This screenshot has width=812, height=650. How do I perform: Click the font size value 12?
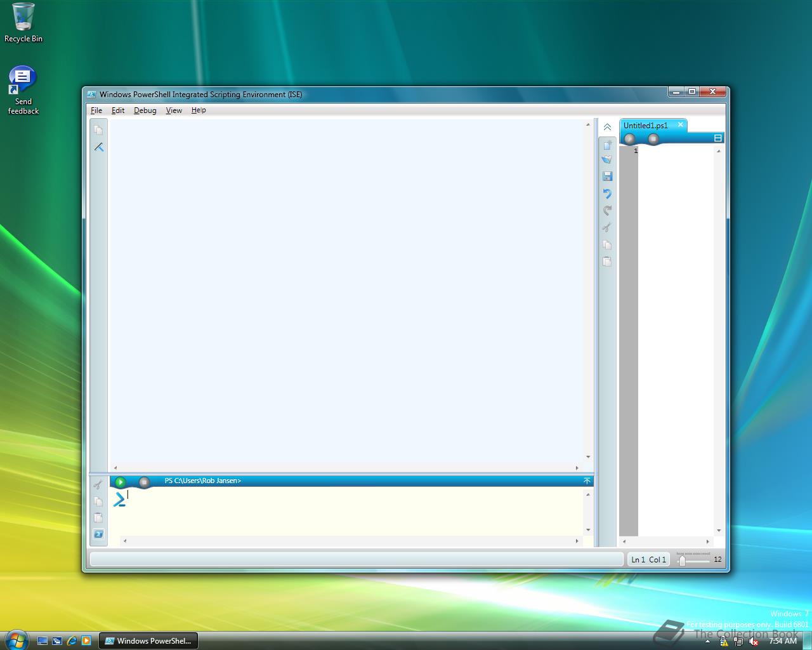tap(717, 560)
